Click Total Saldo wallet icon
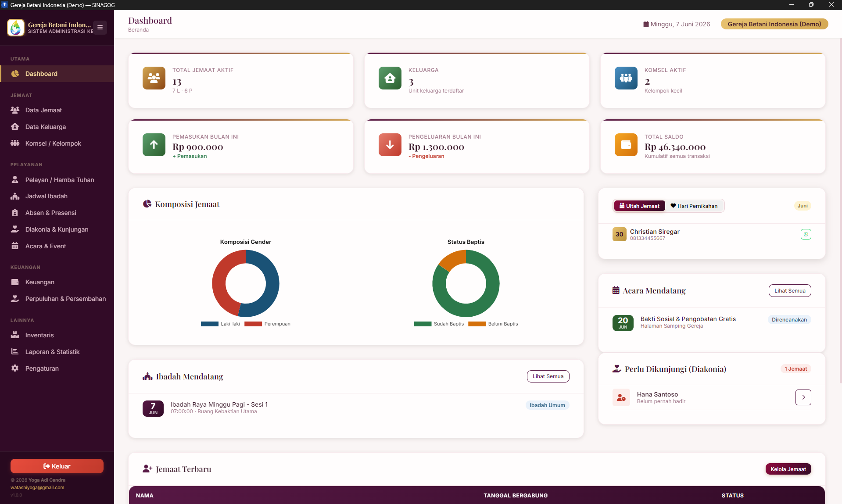This screenshot has height=504, width=842. 626,145
